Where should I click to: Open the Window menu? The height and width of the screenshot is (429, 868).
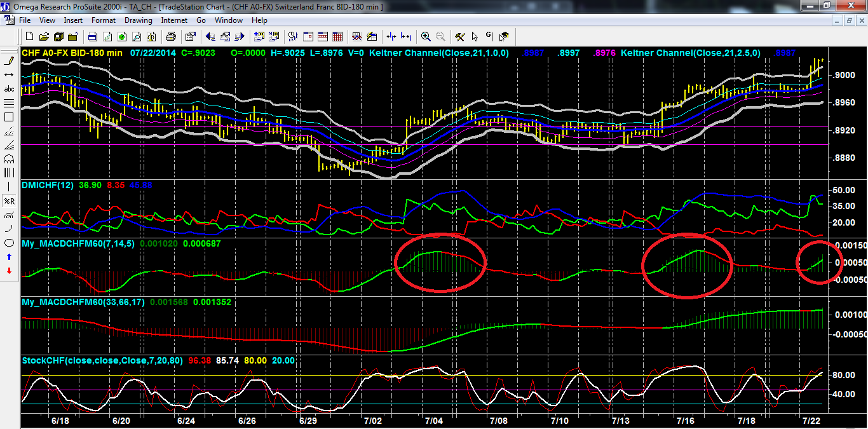tap(228, 20)
